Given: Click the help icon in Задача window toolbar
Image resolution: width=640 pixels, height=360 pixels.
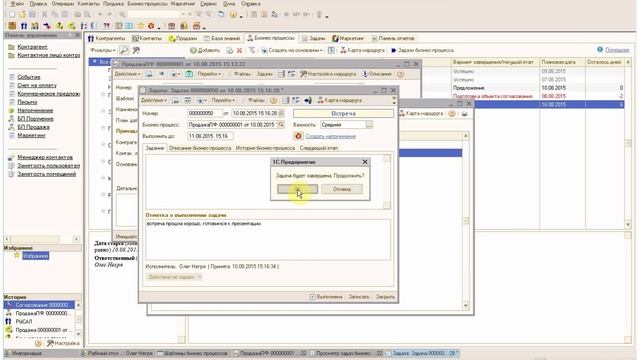Looking at the screenshot, I should coord(273,100).
